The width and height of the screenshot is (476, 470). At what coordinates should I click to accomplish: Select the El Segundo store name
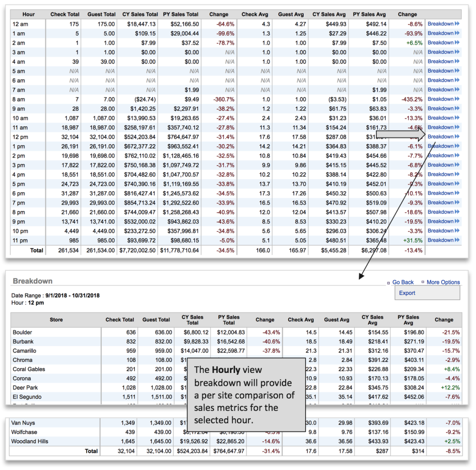[27, 397]
